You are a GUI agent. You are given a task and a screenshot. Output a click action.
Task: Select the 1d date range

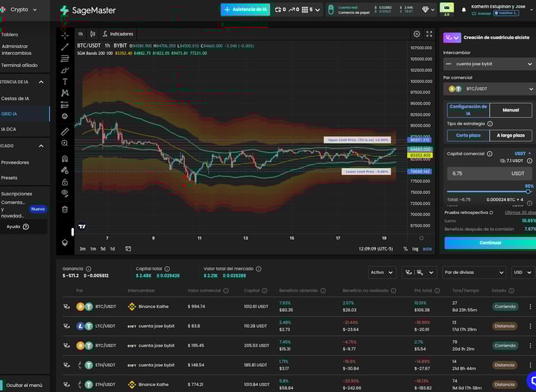click(x=112, y=249)
